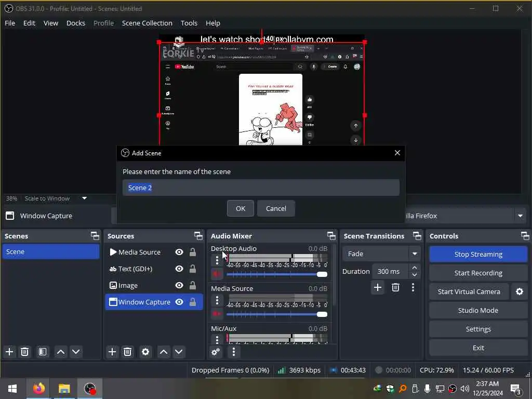Add a scene transition with plus icon
The width and height of the screenshot is (532, 399).
[378, 288]
